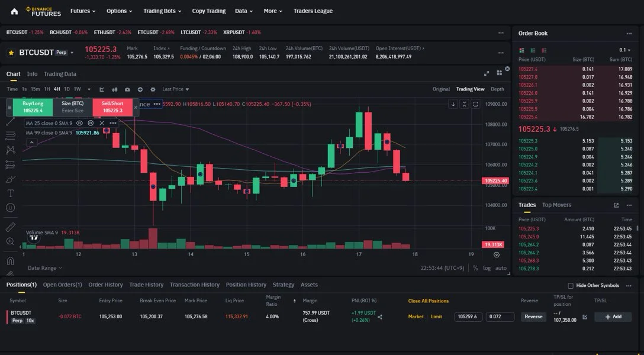Select the Depth chart view

[497, 89]
